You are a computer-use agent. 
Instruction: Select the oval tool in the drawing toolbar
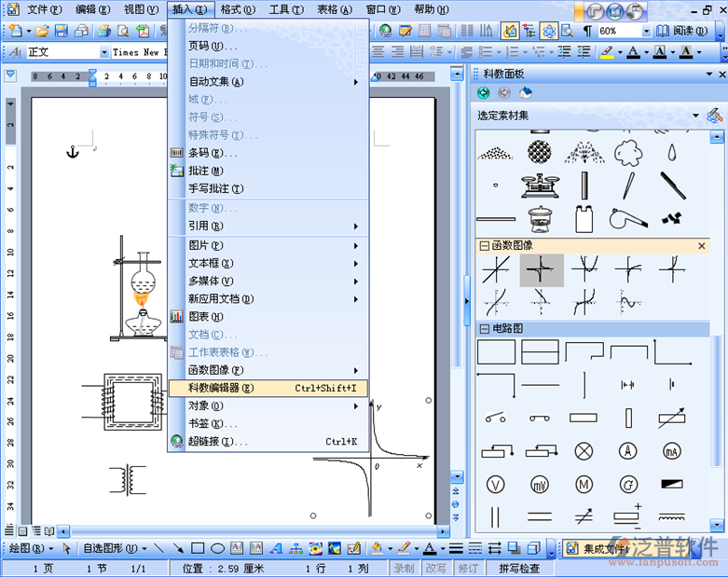pos(217,548)
